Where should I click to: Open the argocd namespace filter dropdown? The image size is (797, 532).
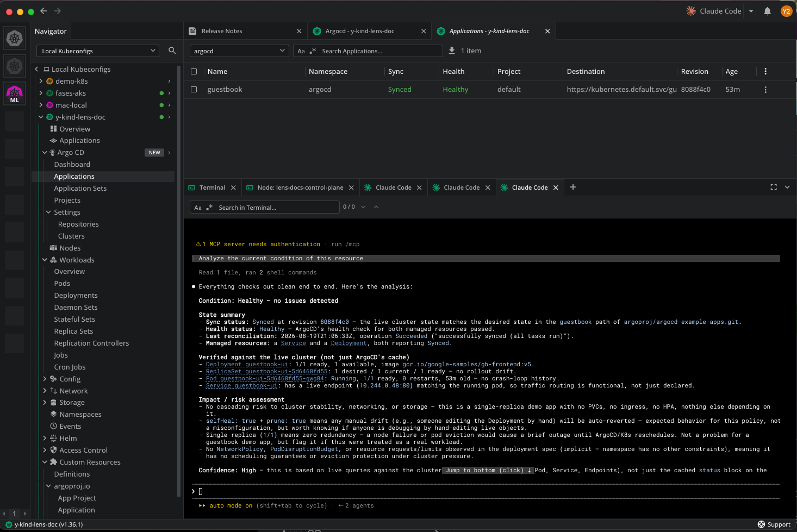pos(239,51)
